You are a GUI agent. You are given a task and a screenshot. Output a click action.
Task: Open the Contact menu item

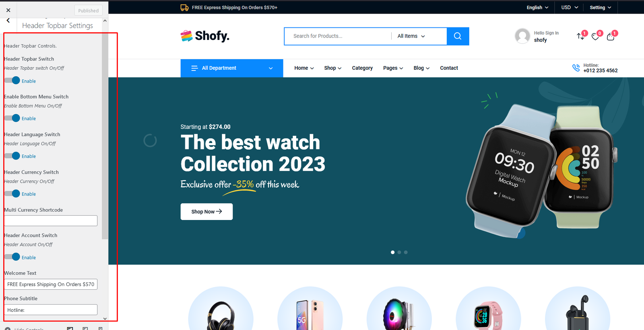(449, 68)
